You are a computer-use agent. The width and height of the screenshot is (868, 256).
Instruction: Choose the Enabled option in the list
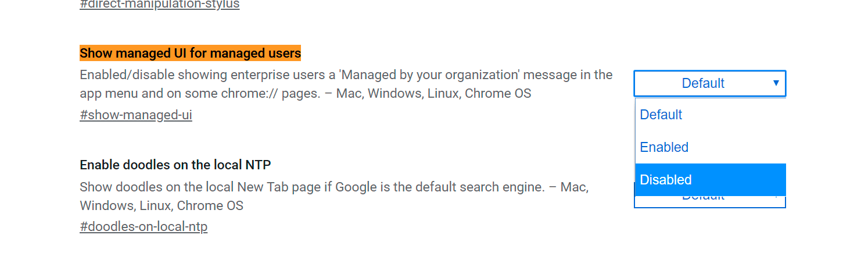tap(710, 147)
